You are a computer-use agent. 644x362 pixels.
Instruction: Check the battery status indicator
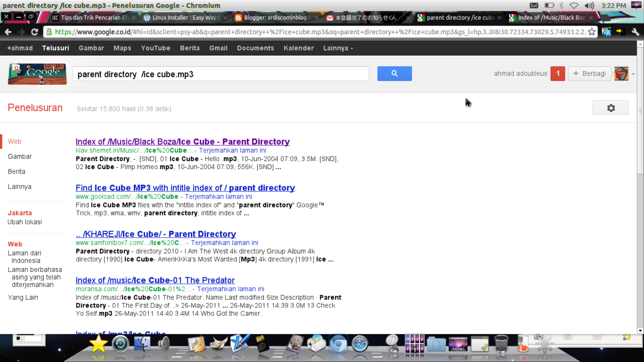pyautogui.click(x=549, y=6)
